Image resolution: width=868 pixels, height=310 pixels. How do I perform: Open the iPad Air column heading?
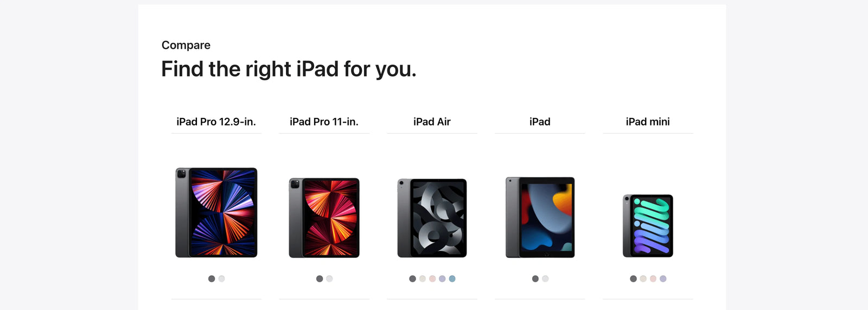pyautogui.click(x=432, y=122)
